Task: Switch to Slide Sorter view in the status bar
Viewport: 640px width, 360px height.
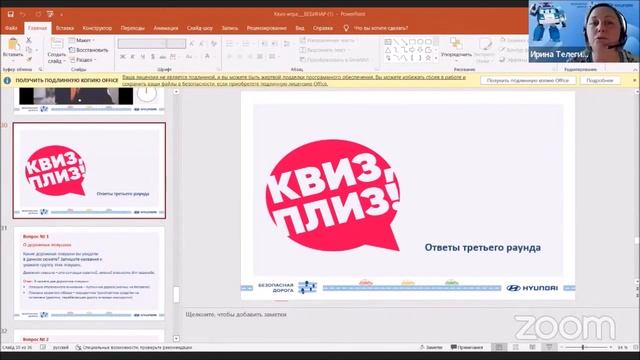Action: tap(516, 347)
